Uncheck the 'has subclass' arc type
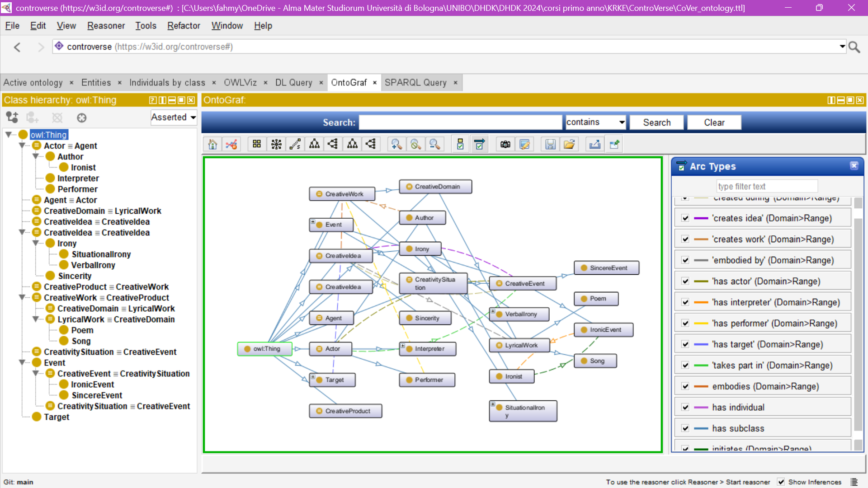Image resolution: width=868 pixels, height=488 pixels. point(685,428)
